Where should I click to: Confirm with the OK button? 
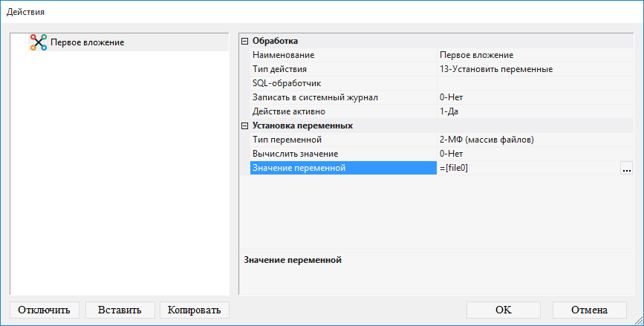pos(503,310)
